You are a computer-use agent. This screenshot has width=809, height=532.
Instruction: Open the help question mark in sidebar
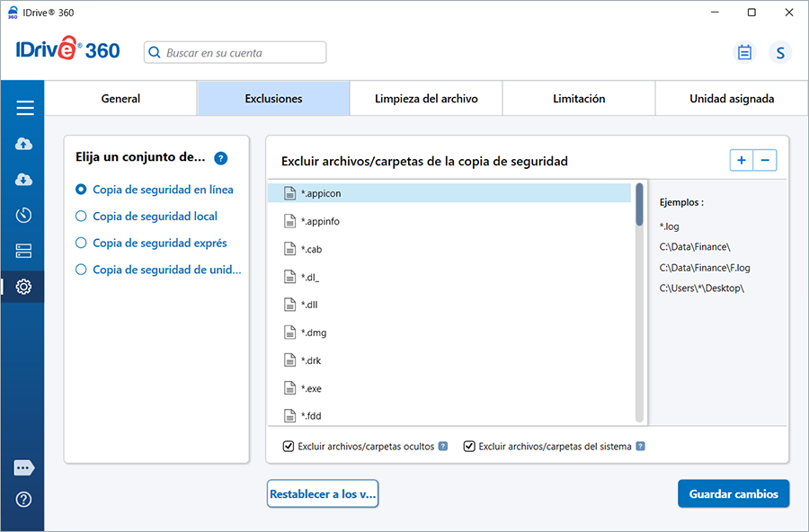tap(24, 500)
